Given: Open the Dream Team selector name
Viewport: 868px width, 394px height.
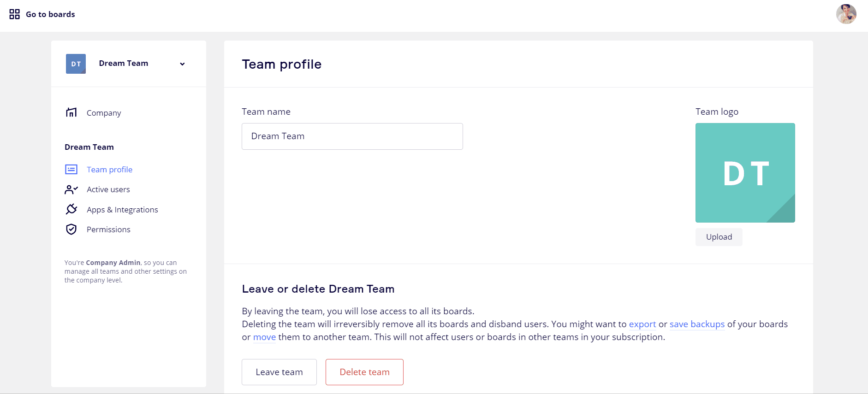Looking at the screenshot, I should click(x=124, y=64).
